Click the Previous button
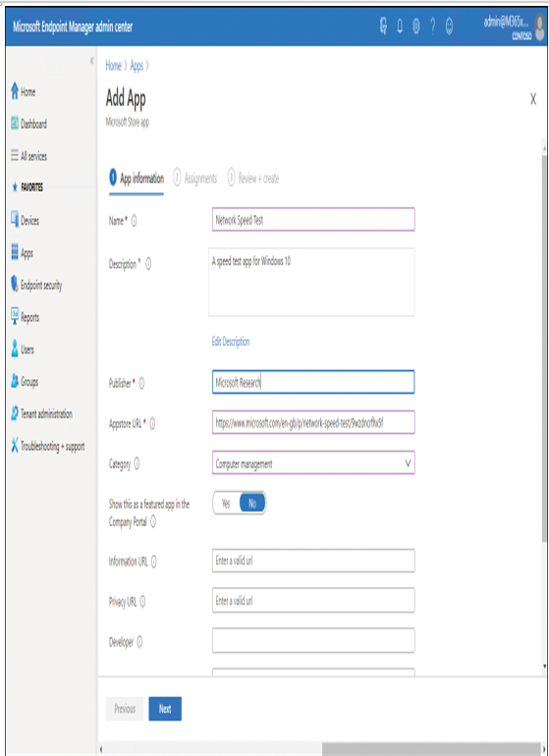549x756 pixels. [125, 708]
